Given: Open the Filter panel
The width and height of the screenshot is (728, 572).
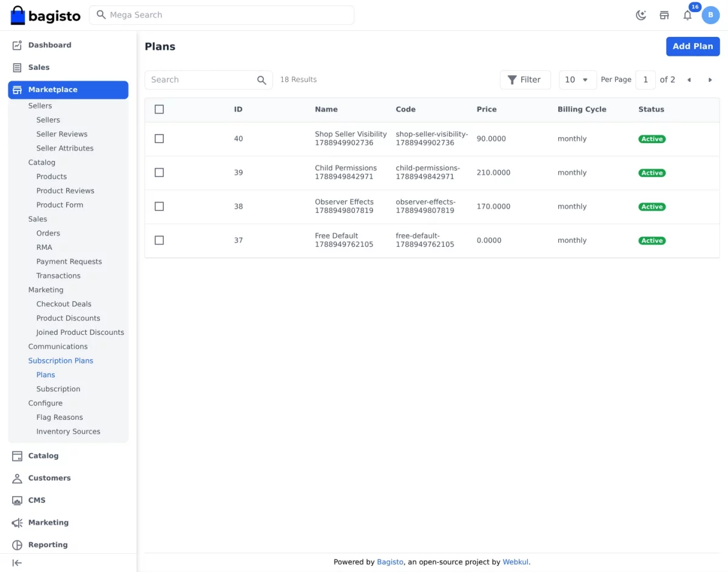Looking at the screenshot, I should tap(525, 80).
